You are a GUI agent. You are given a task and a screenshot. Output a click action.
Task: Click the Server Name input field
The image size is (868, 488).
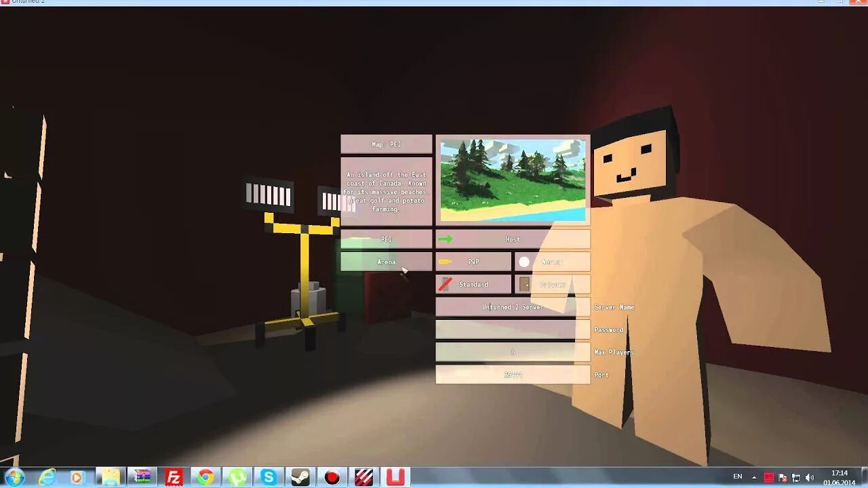coord(513,307)
